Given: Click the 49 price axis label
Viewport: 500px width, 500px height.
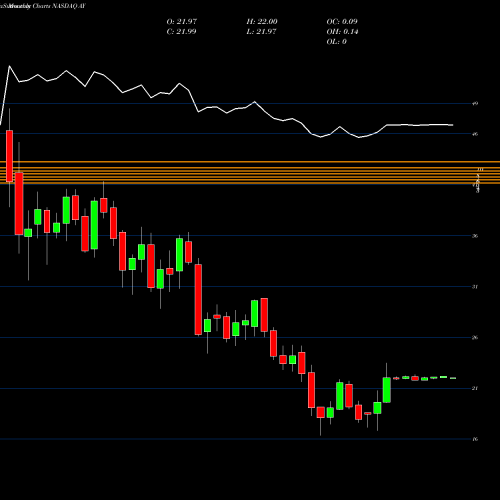Looking at the screenshot, I should click(x=475, y=103).
